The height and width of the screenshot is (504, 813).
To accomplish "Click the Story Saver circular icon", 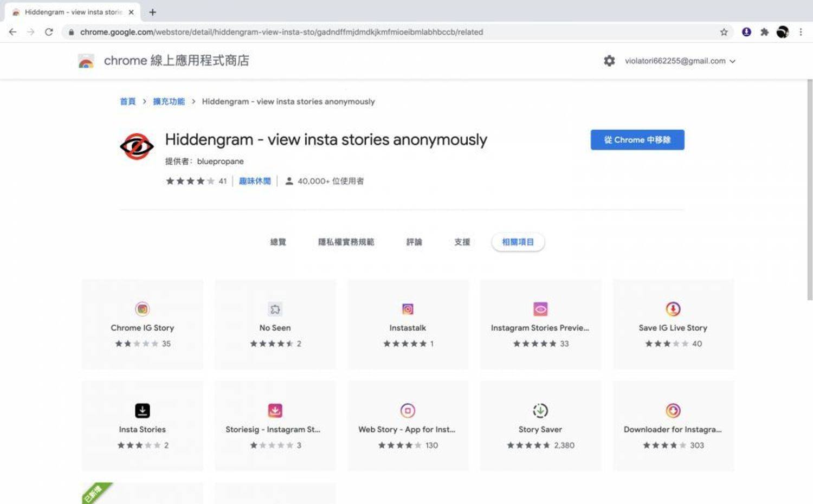I will [x=540, y=410].
